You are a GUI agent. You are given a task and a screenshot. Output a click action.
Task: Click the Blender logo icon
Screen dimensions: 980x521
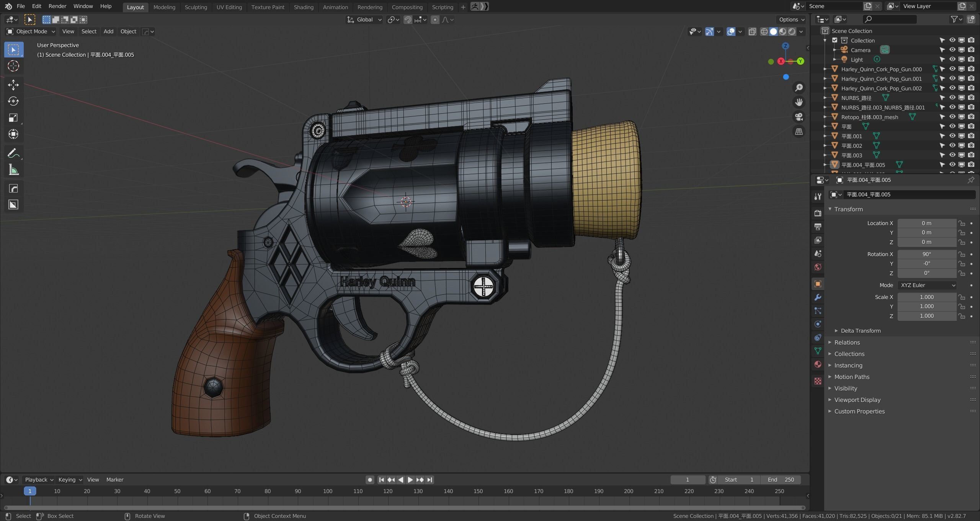tap(8, 7)
